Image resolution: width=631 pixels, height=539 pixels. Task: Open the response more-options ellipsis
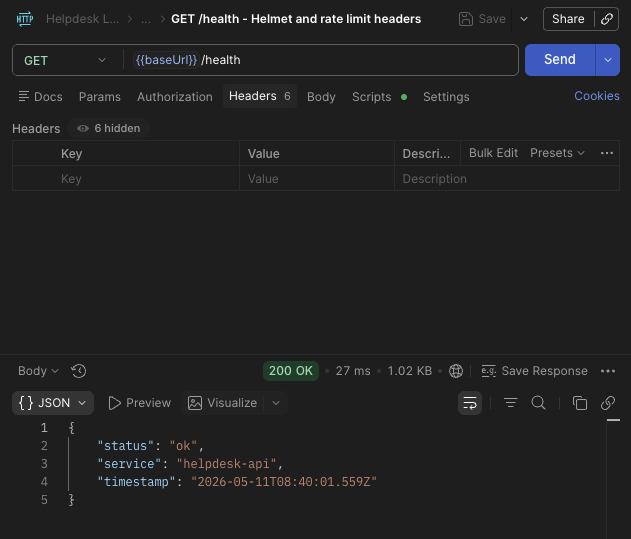[608, 371]
